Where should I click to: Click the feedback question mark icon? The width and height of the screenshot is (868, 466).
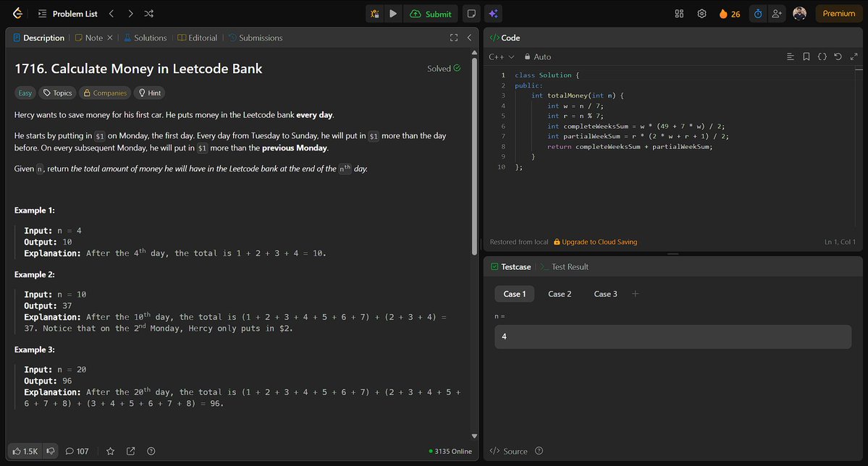151,451
